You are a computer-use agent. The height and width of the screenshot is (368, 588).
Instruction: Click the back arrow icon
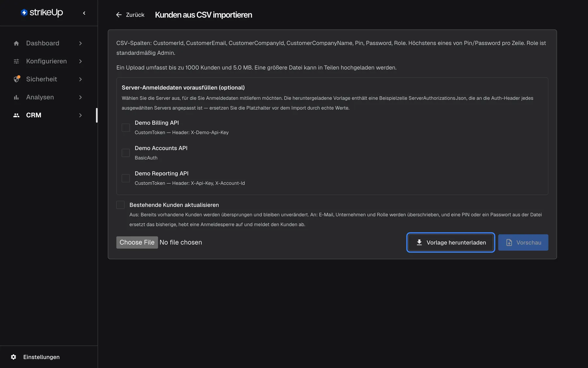119,15
